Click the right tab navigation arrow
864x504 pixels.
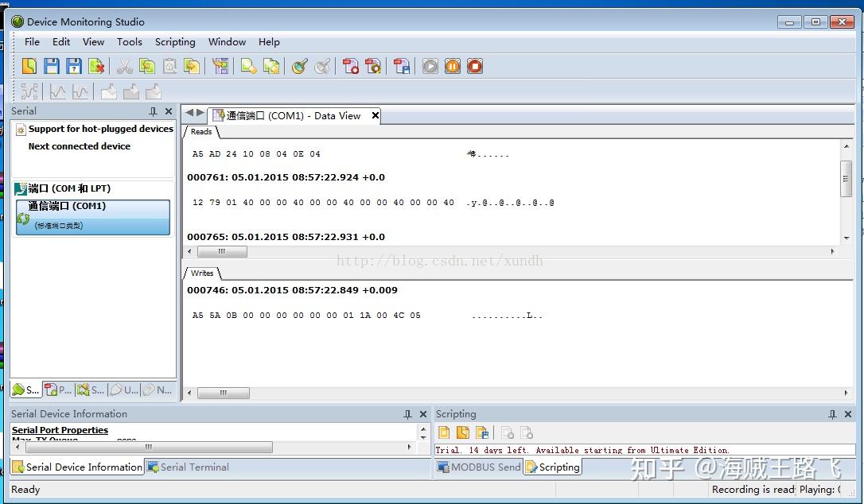pos(200,112)
